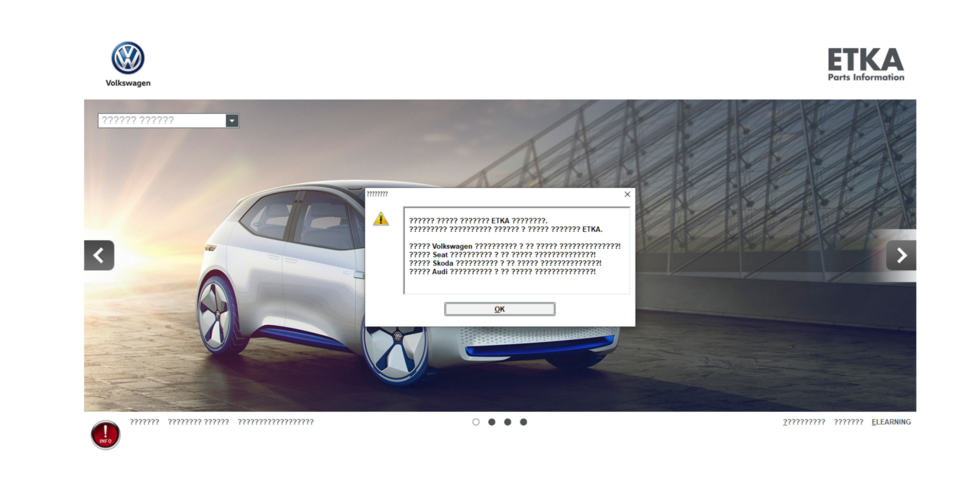Select the second carousel dot indicator

pyautogui.click(x=491, y=422)
